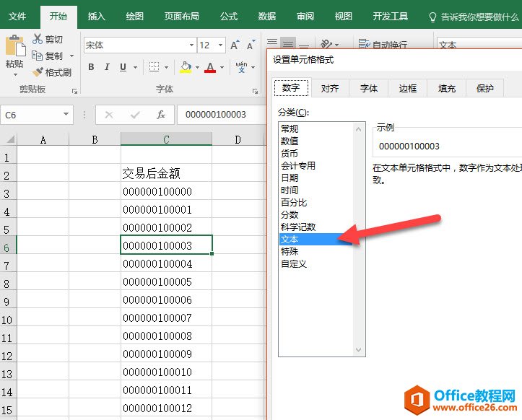Click the decrease font size icon
This screenshot has height=420, width=522.
click(x=250, y=45)
